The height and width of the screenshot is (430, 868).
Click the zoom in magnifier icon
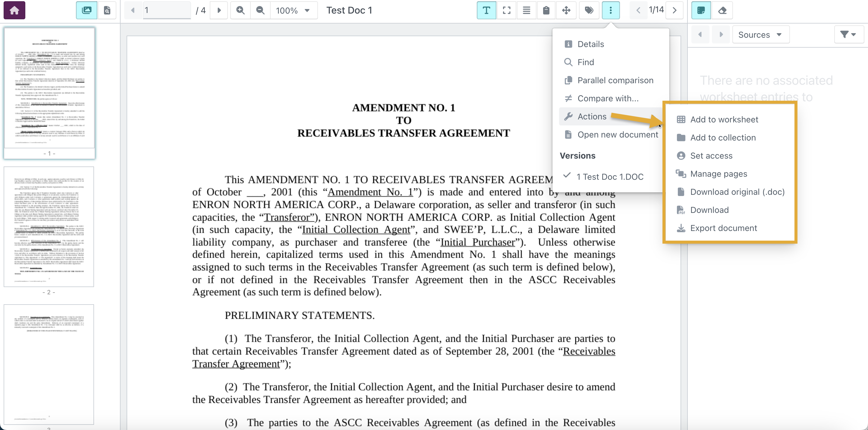[240, 10]
